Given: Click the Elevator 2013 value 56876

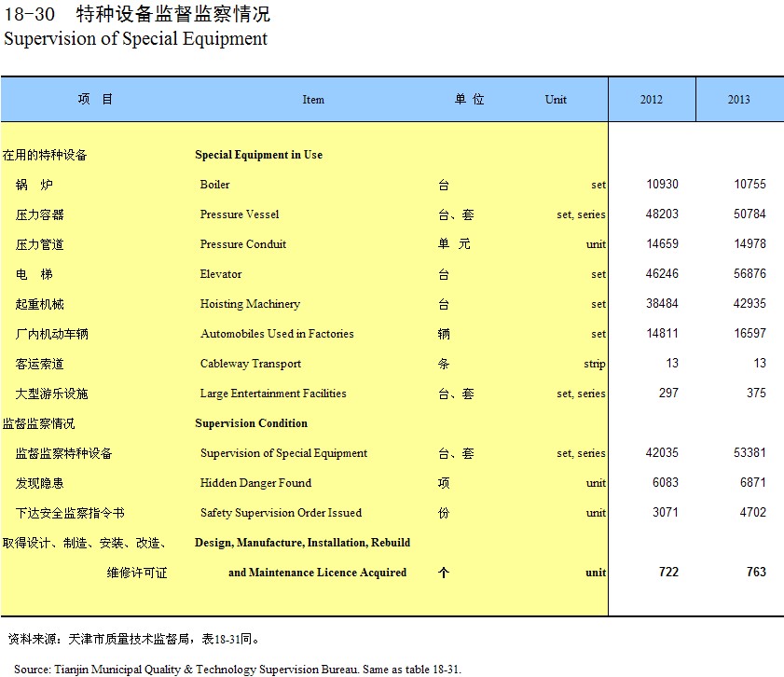Looking at the screenshot, I should (750, 274).
